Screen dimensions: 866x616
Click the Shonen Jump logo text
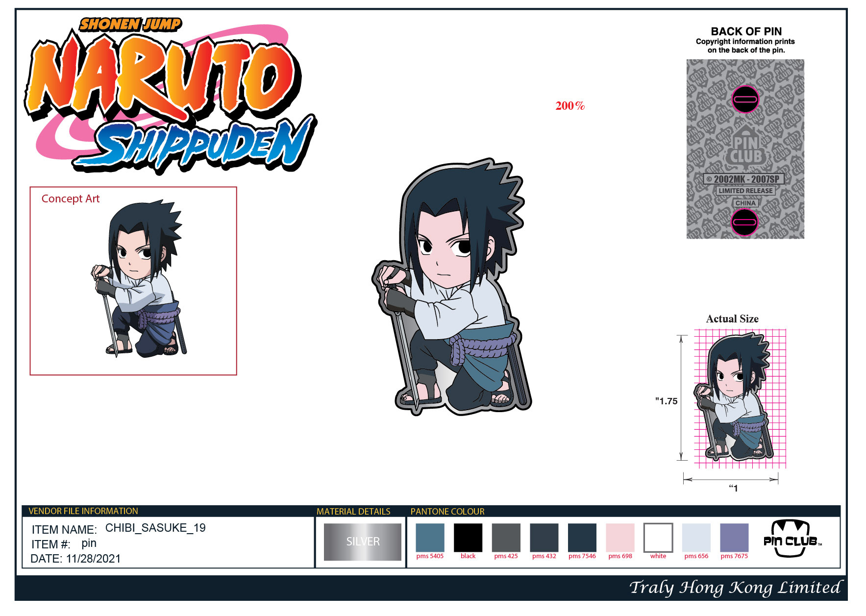(130, 24)
